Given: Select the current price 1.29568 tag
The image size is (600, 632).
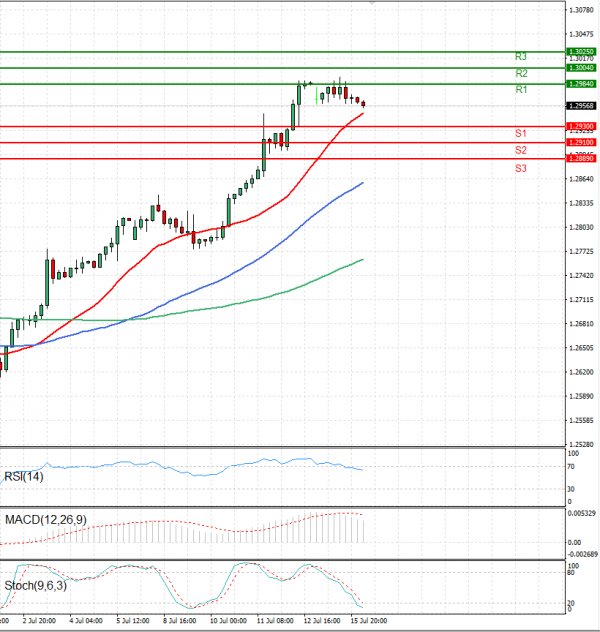Looking at the screenshot, I should tap(581, 106).
